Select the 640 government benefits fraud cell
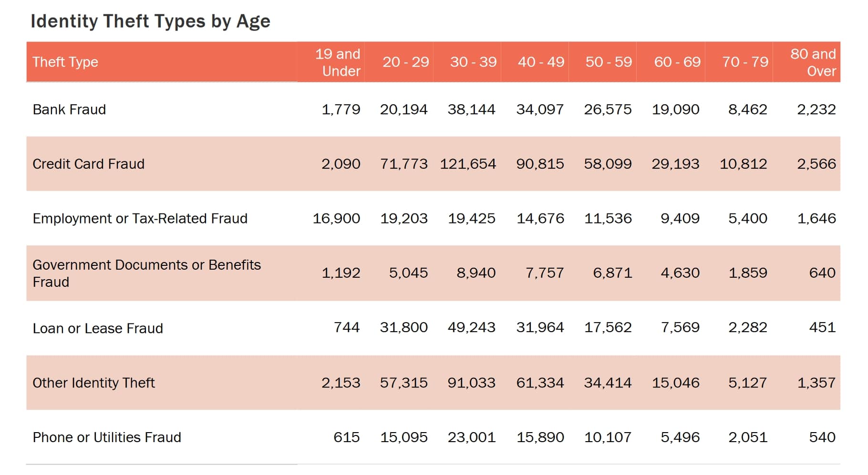The image size is (868, 475). [822, 273]
